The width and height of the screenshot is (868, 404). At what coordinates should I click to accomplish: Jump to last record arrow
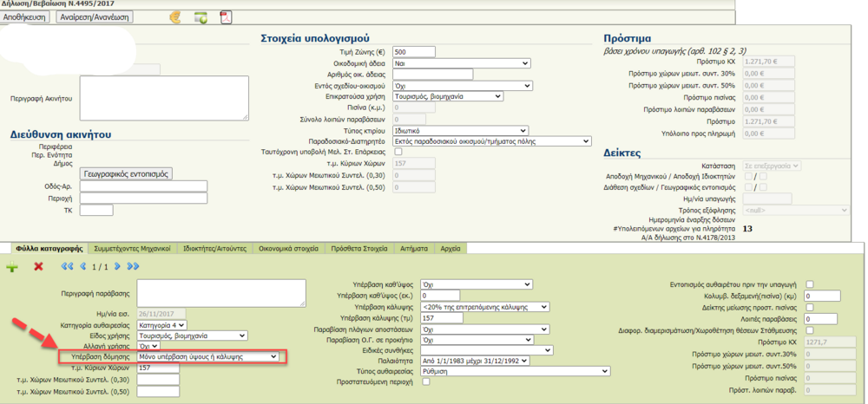(133, 266)
